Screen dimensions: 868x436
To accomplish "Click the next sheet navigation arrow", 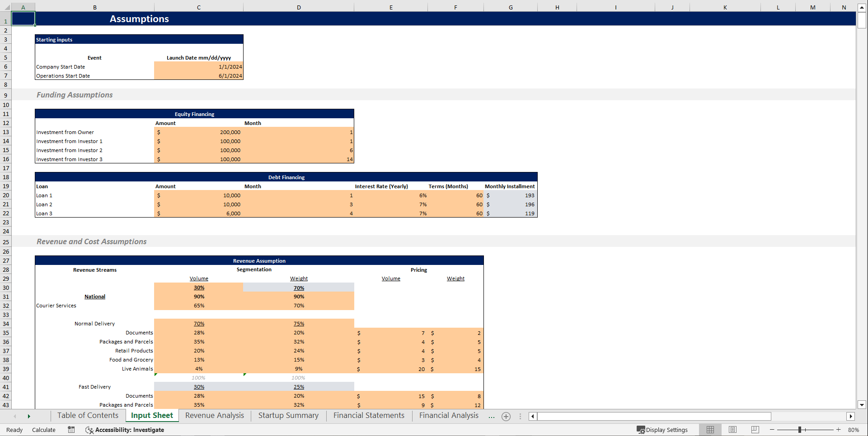I will click(x=29, y=416).
